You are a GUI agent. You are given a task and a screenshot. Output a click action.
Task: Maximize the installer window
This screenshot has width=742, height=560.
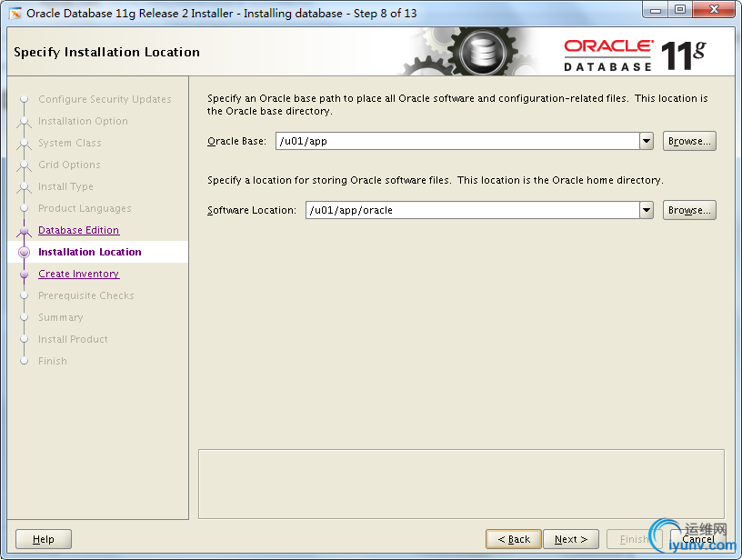point(680,10)
